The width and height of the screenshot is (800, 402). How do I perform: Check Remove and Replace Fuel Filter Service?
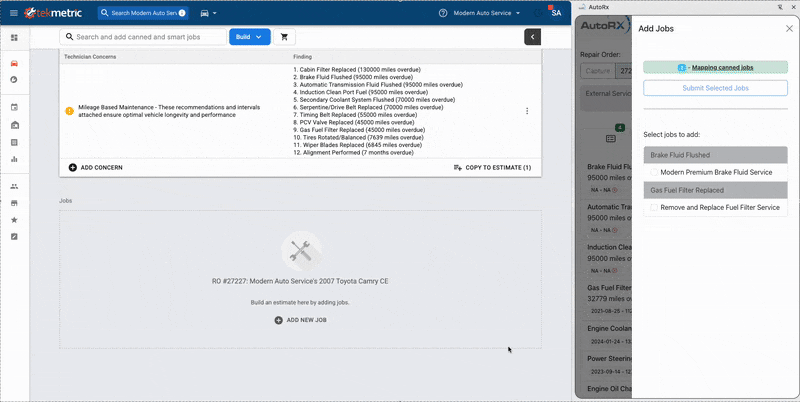tap(654, 208)
